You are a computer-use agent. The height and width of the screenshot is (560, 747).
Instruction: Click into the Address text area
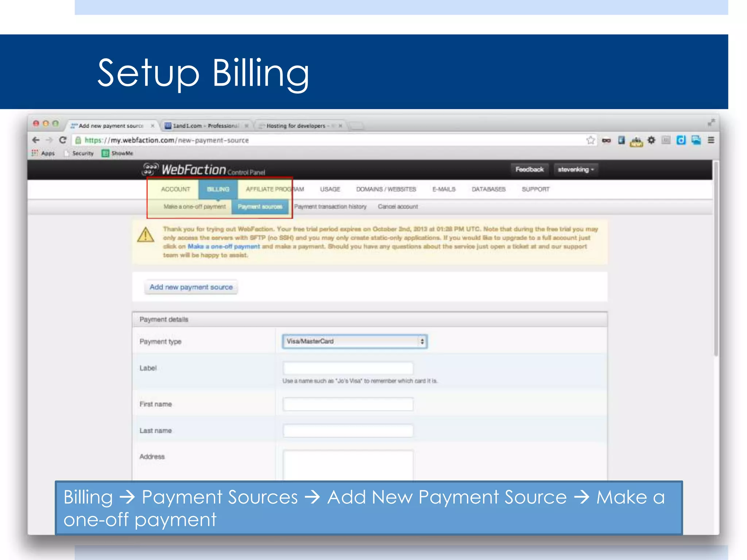(x=348, y=465)
